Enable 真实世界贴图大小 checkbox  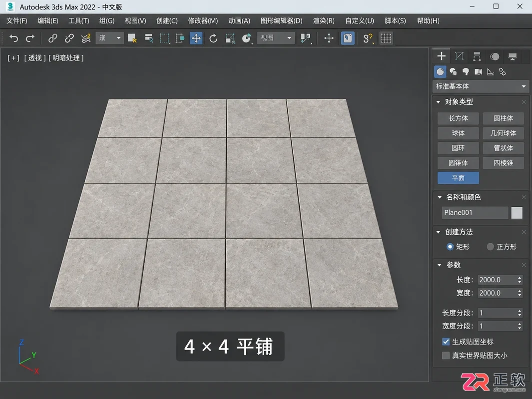click(x=446, y=355)
